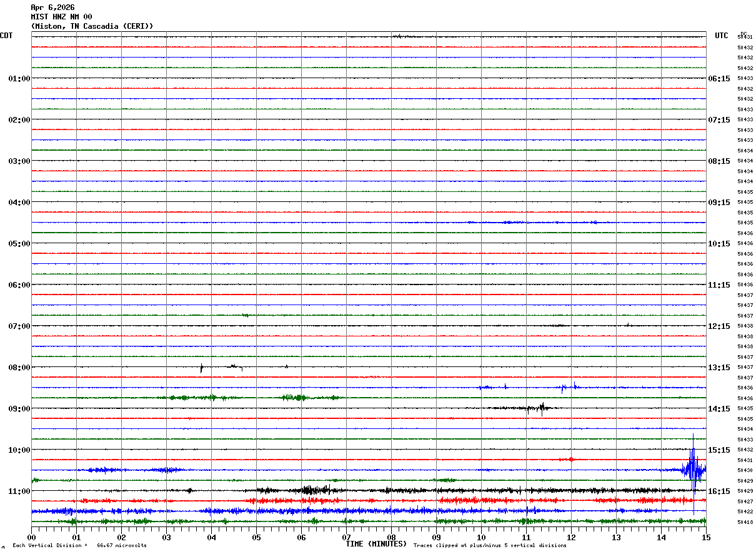Click the Each Vertical Division 66.67 microvolts note
Viewport: 756px width, 554px height.
click(79, 546)
